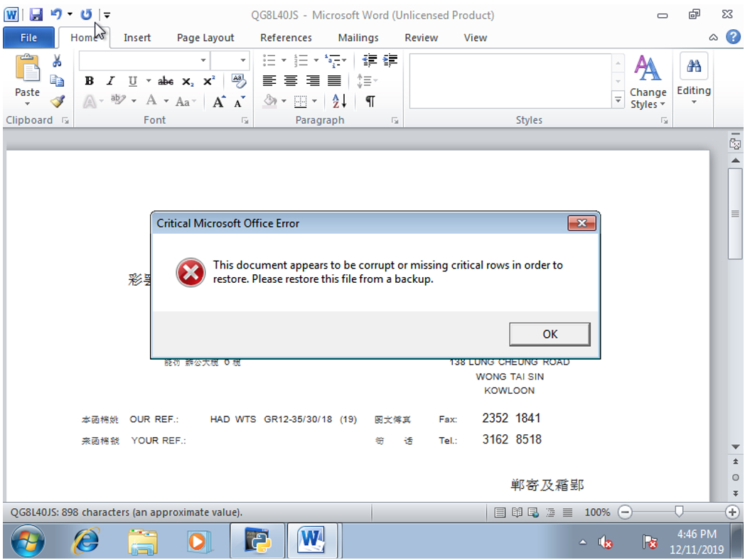Toggle Align Text Right
The width and height of the screenshot is (745, 560).
(312, 81)
